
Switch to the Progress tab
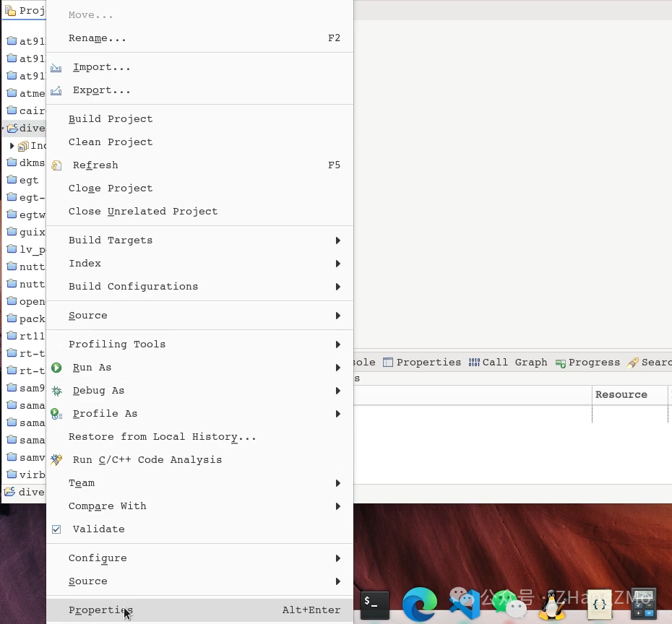tap(588, 363)
